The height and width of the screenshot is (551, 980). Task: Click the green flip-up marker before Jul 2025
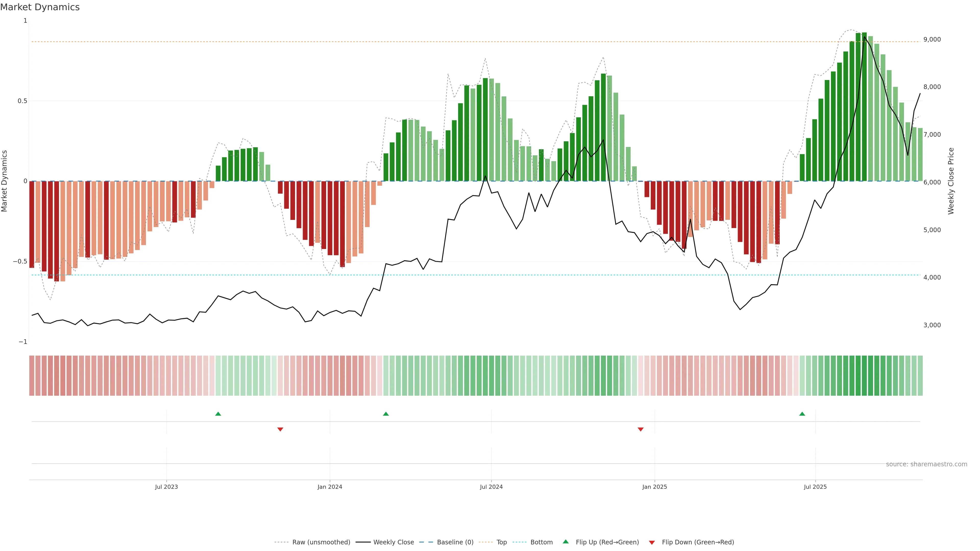pyautogui.click(x=802, y=414)
